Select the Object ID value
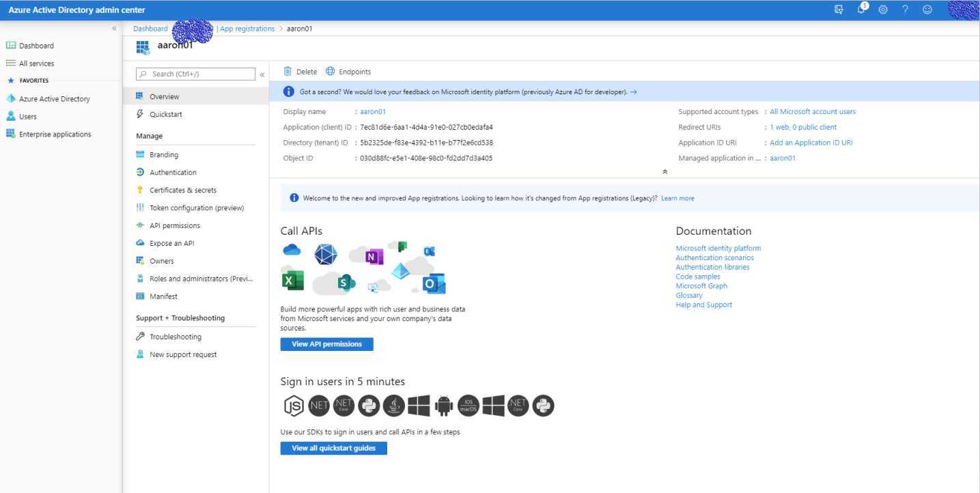This screenshot has height=493, width=980. [426, 158]
